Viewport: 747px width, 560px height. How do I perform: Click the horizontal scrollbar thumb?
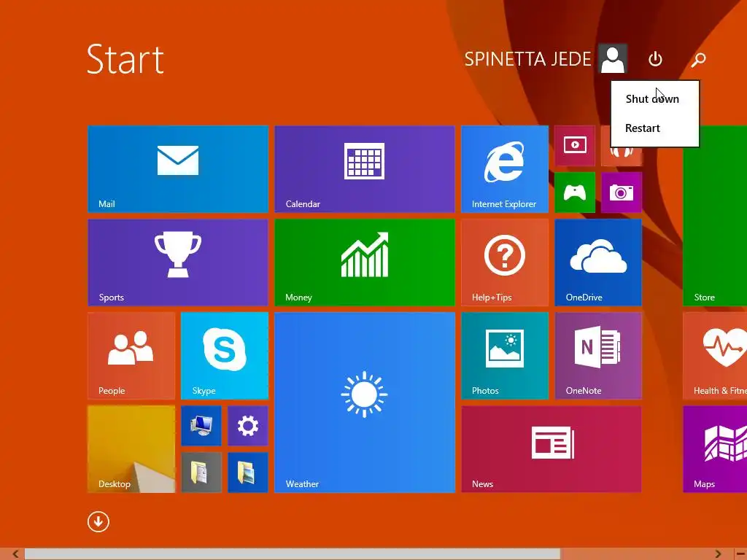point(293,554)
